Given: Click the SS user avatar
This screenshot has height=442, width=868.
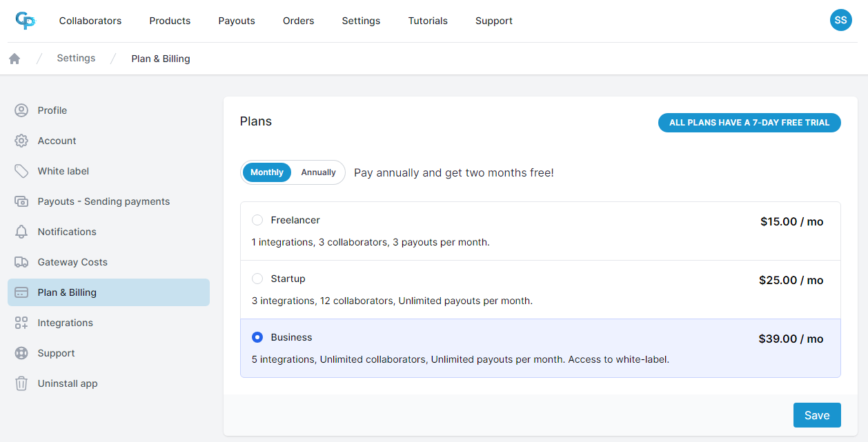Looking at the screenshot, I should coord(840,20).
